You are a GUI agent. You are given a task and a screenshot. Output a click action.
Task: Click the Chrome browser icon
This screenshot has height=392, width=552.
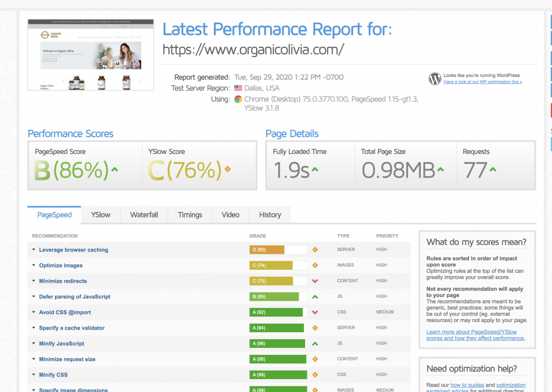(238, 99)
